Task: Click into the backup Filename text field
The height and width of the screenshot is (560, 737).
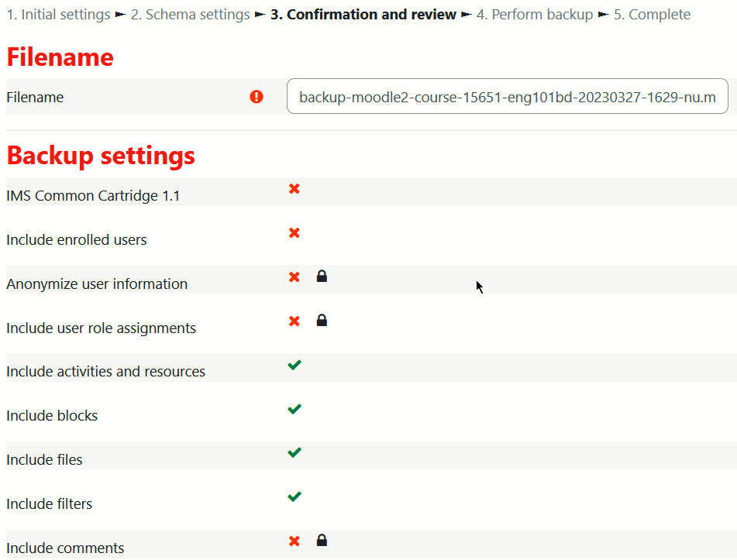Action: (x=507, y=97)
